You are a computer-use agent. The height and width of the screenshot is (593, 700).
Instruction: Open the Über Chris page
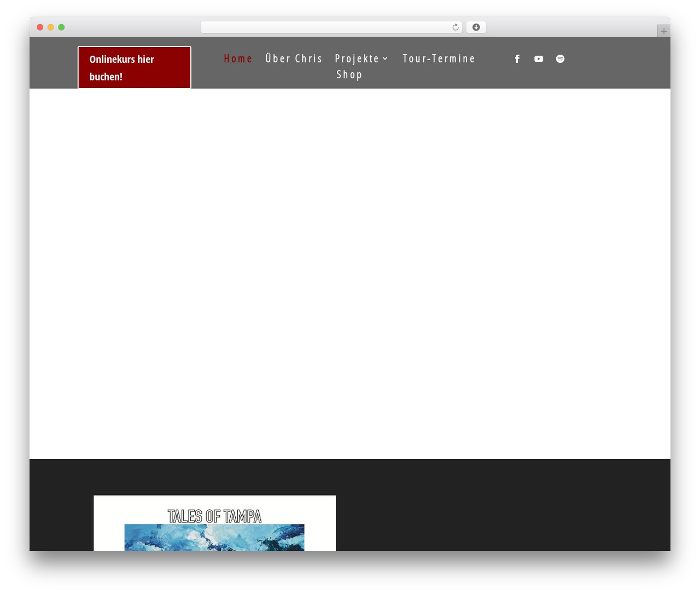(294, 59)
